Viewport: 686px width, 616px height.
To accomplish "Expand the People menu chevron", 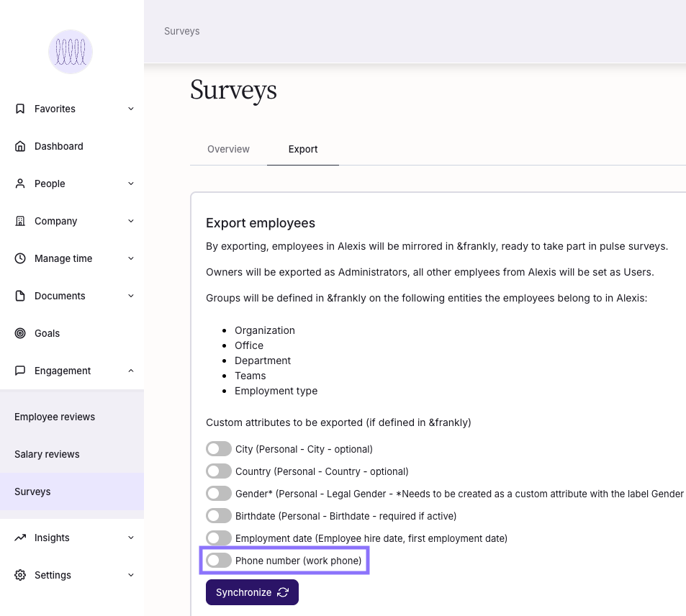I will coord(131,184).
